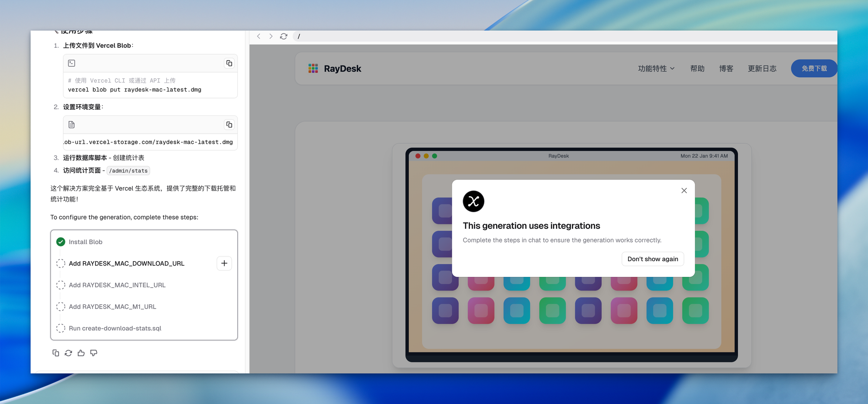
Task: Select the Add RAYDESK_MAC_M1_URL step
Action: coord(112,307)
